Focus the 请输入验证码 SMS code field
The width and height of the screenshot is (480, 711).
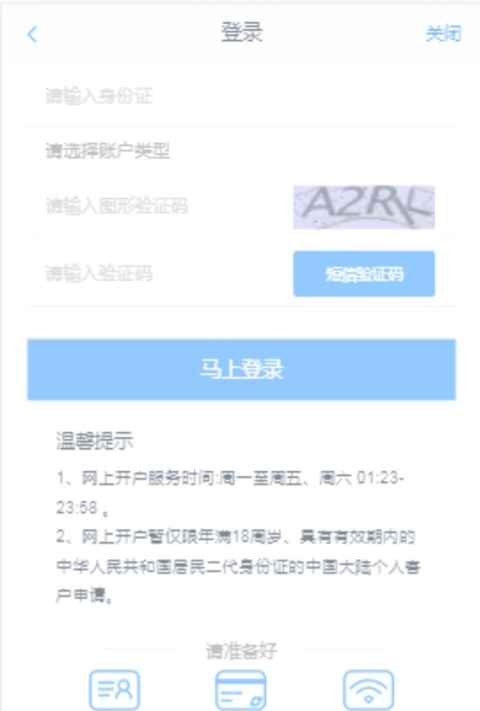(x=156, y=273)
